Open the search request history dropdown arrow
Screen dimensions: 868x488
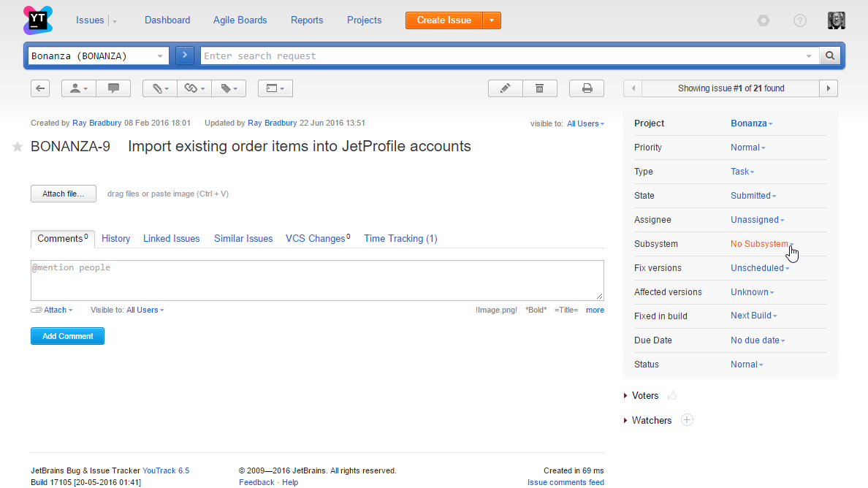(809, 56)
